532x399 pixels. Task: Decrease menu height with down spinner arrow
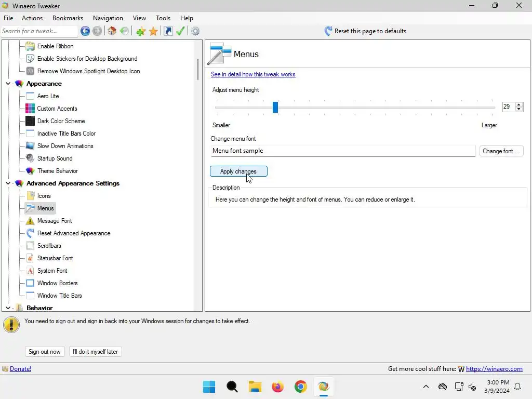pos(519,109)
